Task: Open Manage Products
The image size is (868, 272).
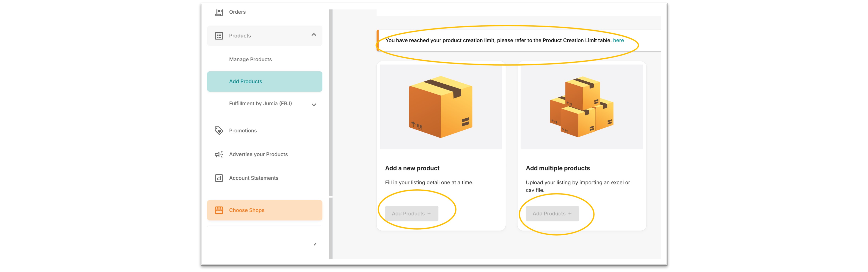Action: pyautogui.click(x=250, y=59)
